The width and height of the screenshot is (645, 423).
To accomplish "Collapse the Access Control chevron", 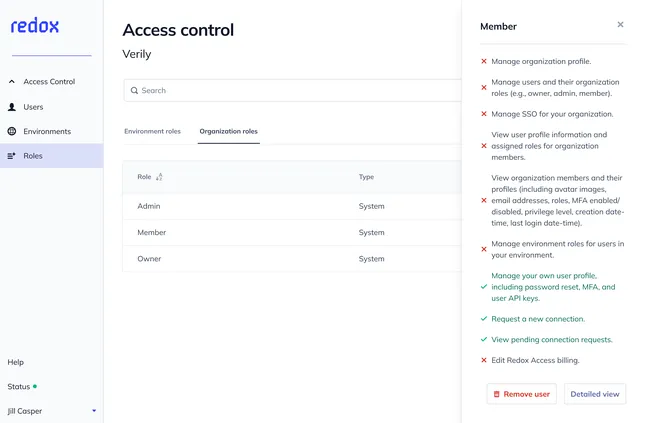I will click(x=12, y=81).
